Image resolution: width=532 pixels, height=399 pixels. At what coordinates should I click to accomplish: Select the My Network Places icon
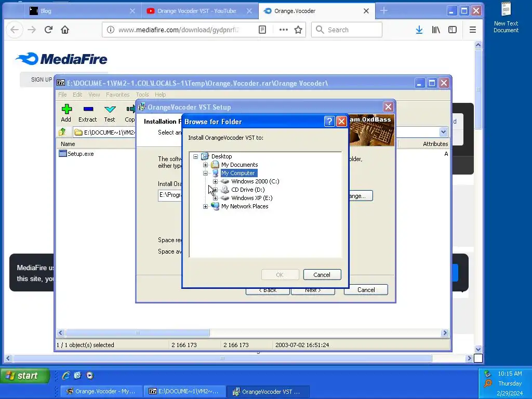tap(215, 206)
